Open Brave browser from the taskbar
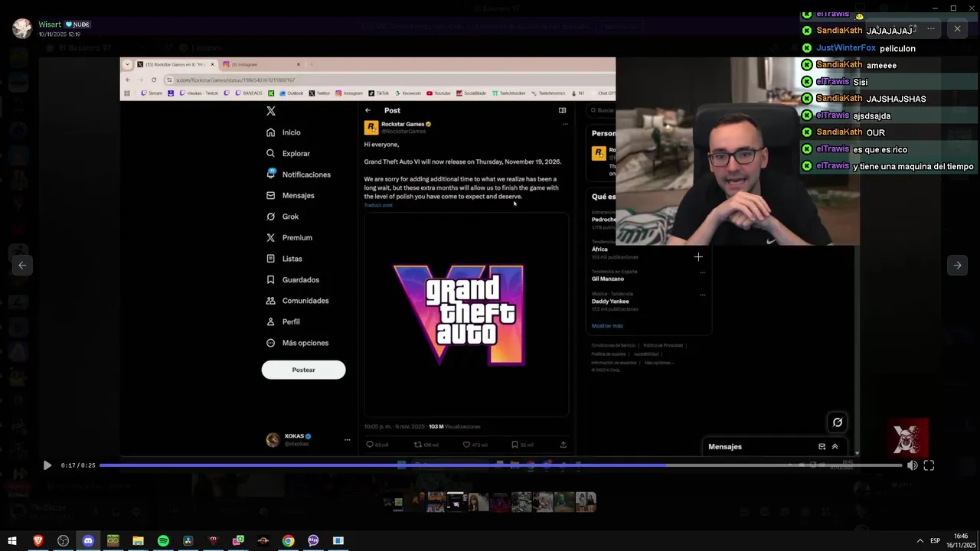980x551 pixels. click(x=38, y=540)
